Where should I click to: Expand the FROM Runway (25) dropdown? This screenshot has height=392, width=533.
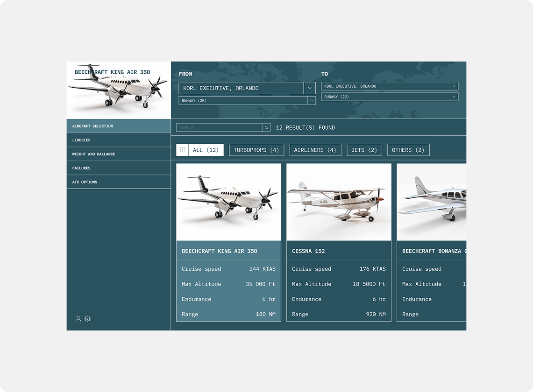point(311,100)
